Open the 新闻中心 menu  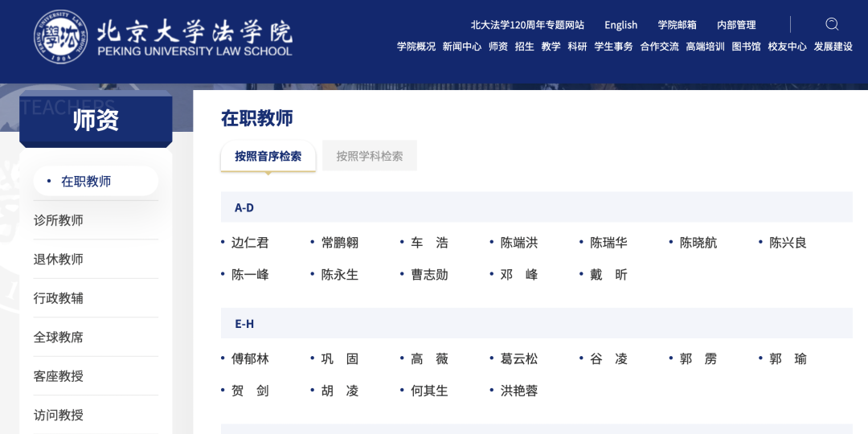pyautogui.click(x=461, y=47)
